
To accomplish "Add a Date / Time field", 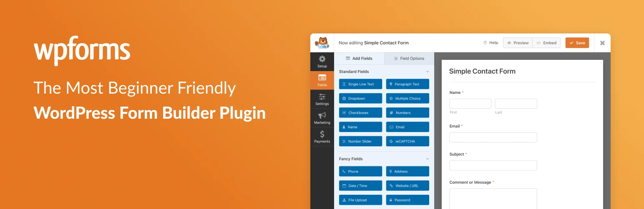I will click(x=360, y=186).
